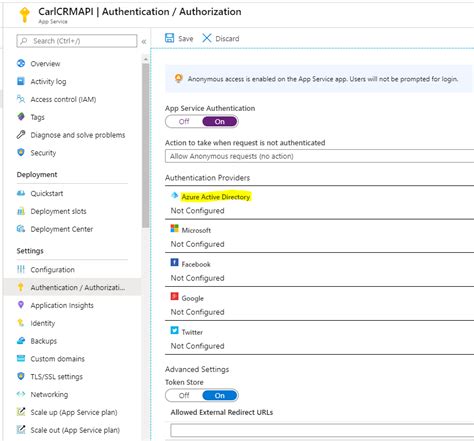Turn App Service Authentication Off
Viewport: 474px width, 441px height.
click(184, 122)
